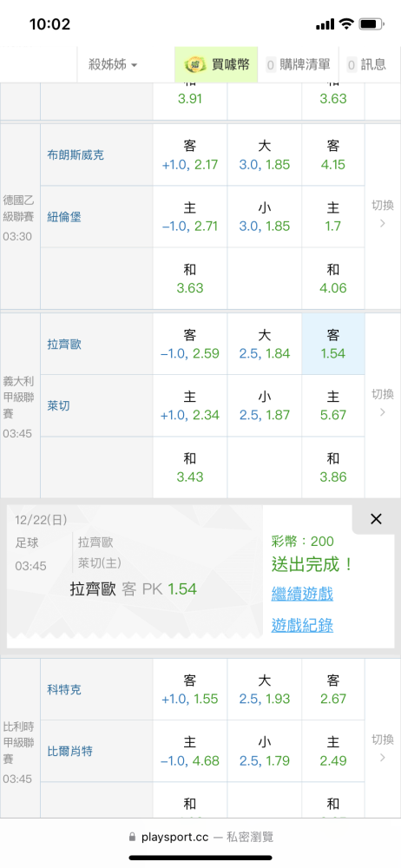Screen dimensions: 401x868
Task: Choose 和 3.86 draw odds
Action: (x=333, y=467)
